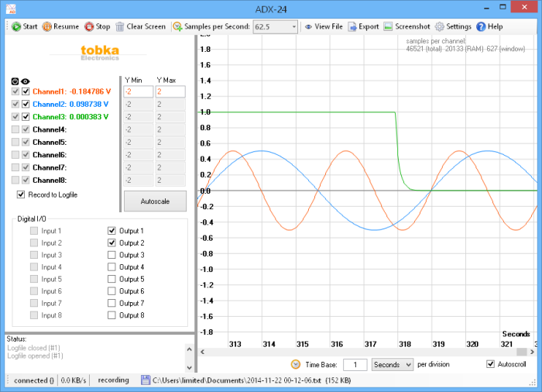Viewport: 542px width, 392px height.
Task: Enable Output 3 digital checkbox
Action: pyautogui.click(x=111, y=255)
